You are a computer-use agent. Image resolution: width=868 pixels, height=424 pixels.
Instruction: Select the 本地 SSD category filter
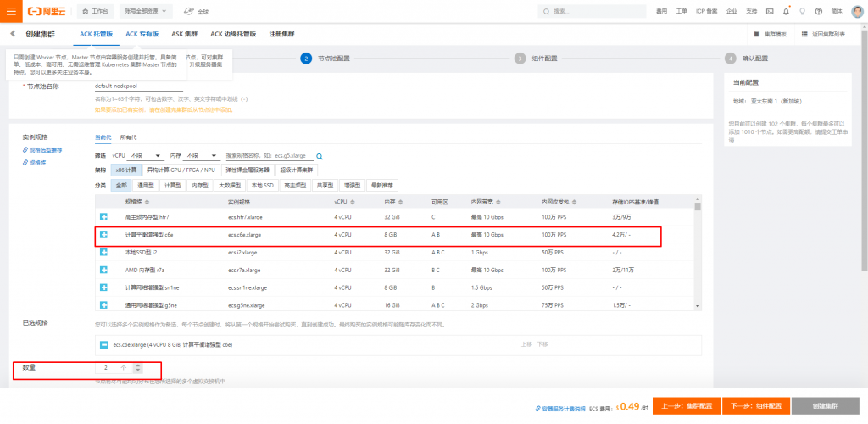261,185
